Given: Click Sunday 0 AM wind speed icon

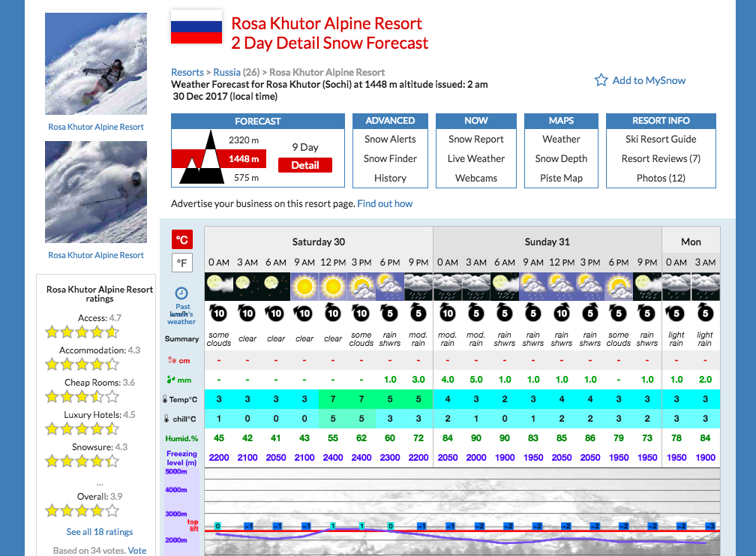Looking at the screenshot, I should pos(448,313).
